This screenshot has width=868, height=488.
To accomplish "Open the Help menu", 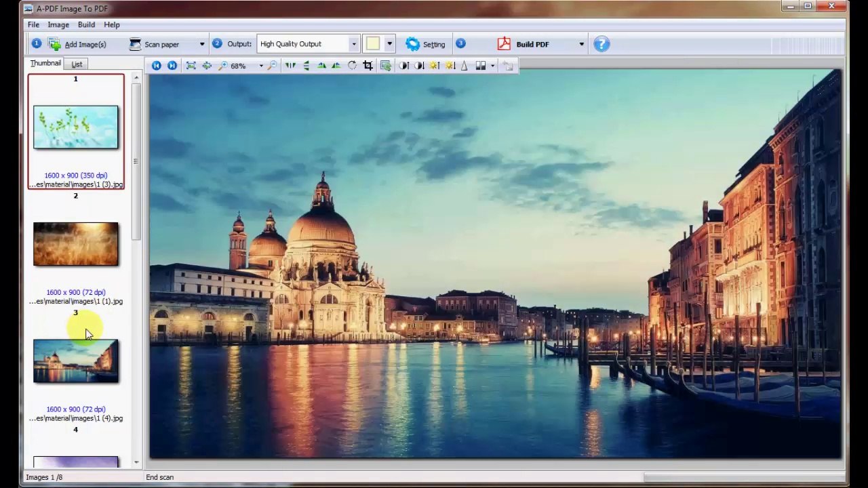I will (112, 25).
